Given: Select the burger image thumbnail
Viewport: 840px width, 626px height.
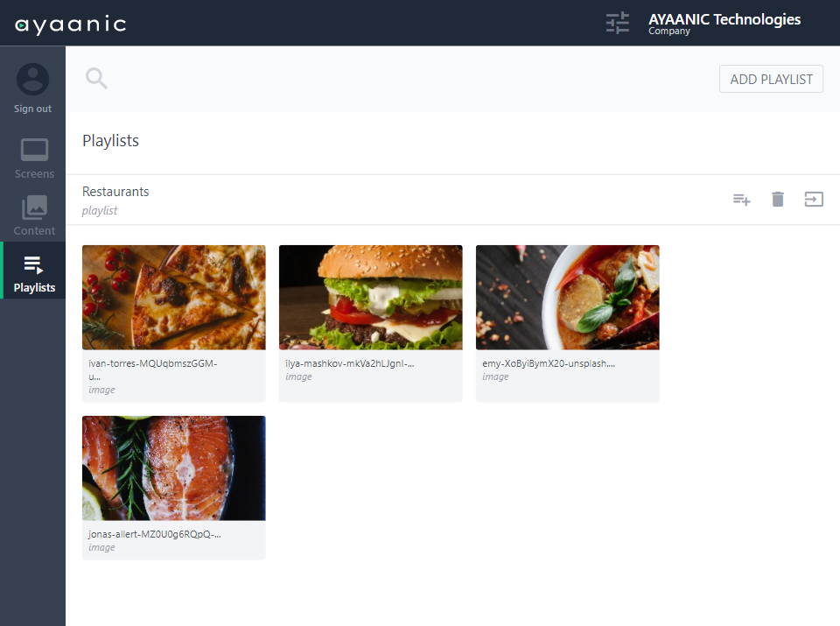Looking at the screenshot, I should coord(371,298).
